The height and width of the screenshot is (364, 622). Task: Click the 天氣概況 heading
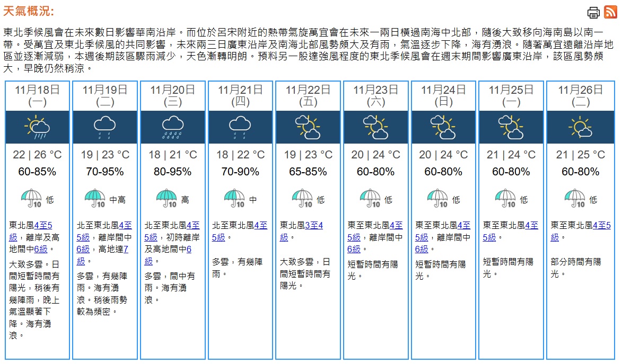(29, 12)
